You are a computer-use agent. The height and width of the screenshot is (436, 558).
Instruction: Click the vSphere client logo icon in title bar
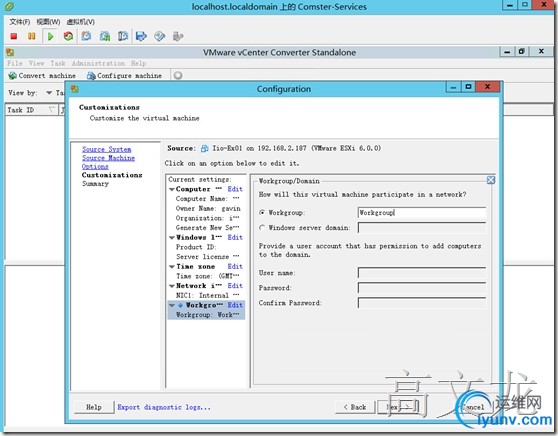[9, 6]
